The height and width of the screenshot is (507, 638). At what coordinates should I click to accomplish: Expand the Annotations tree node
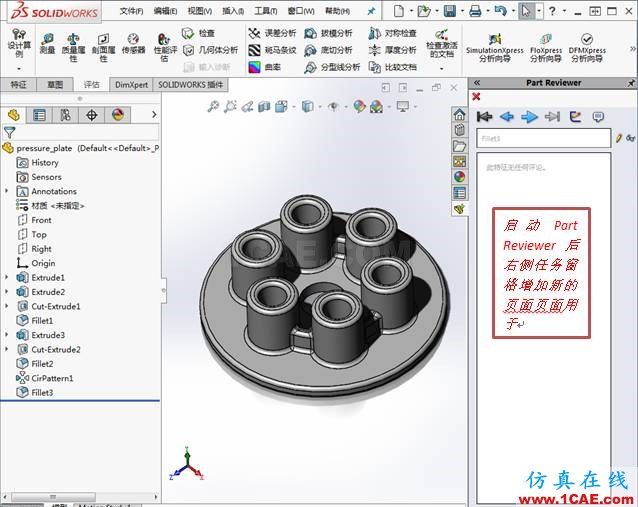click(x=7, y=191)
